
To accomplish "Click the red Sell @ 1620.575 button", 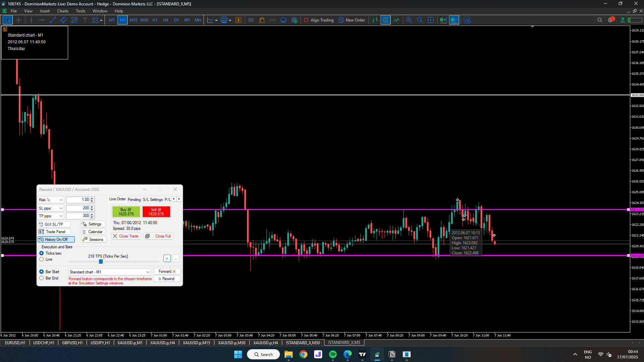I will tap(156, 212).
